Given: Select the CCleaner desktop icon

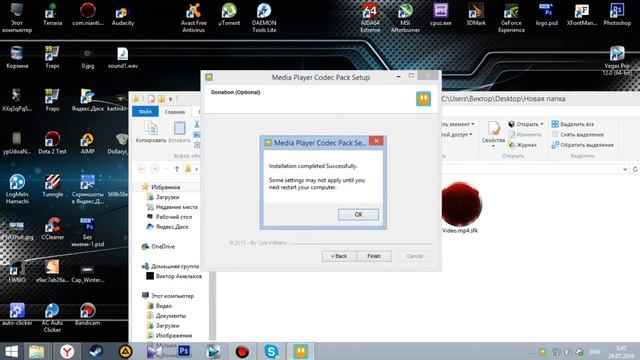Looking at the screenshot, I should [52, 228].
